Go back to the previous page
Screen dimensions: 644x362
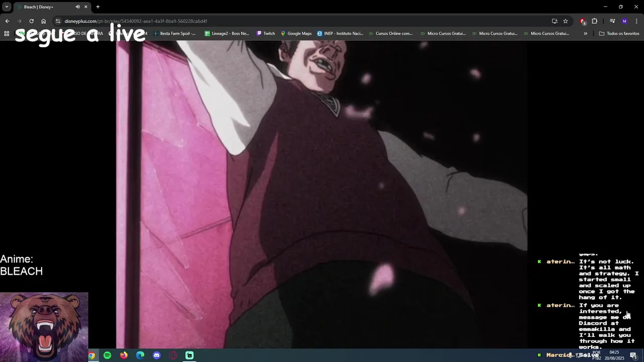[7, 21]
